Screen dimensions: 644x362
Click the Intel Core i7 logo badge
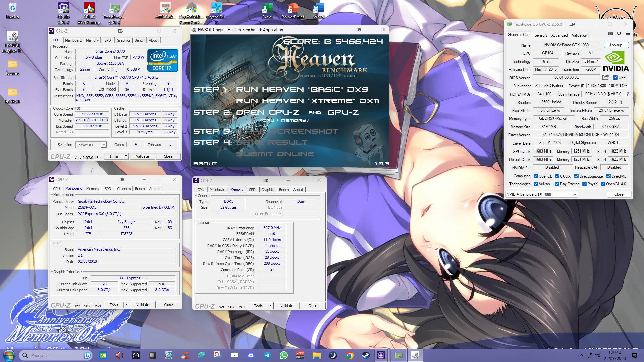(163, 60)
